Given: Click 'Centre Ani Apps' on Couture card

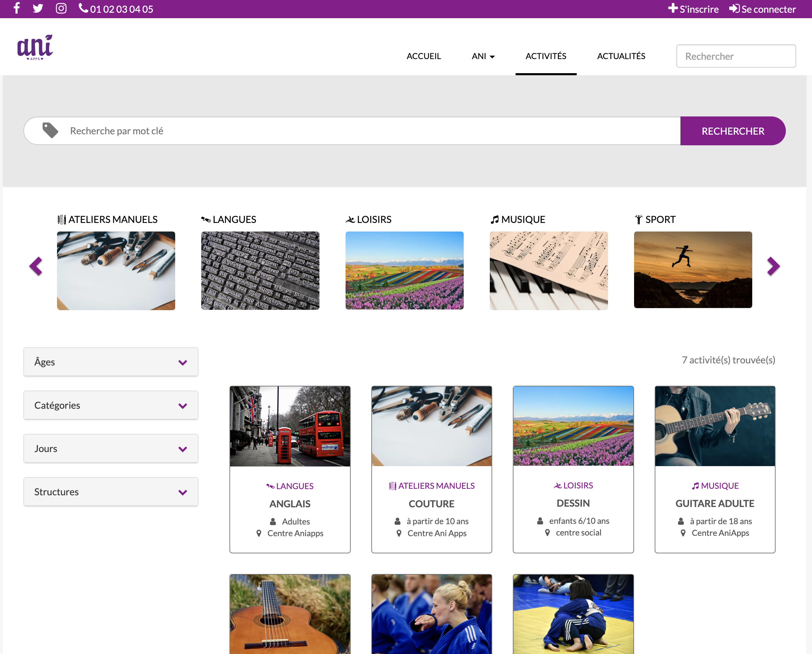Looking at the screenshot, I should 437,533.
